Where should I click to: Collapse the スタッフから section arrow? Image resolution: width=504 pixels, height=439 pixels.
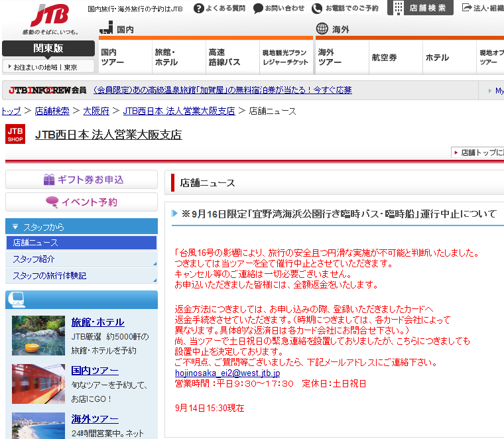click(x=15, y=227)
